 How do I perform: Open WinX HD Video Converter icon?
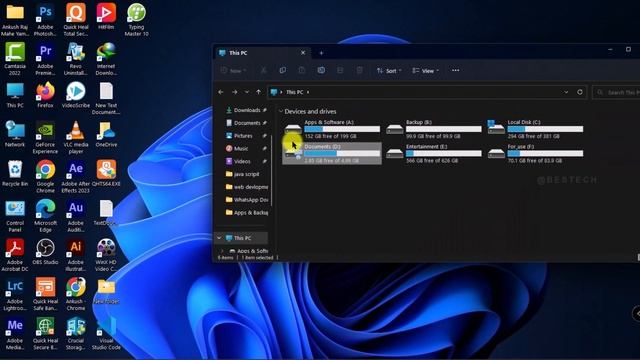(x=106, y=255)
